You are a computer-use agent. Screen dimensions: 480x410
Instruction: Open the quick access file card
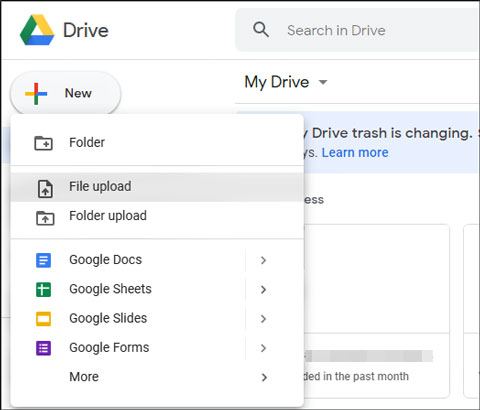376,311
